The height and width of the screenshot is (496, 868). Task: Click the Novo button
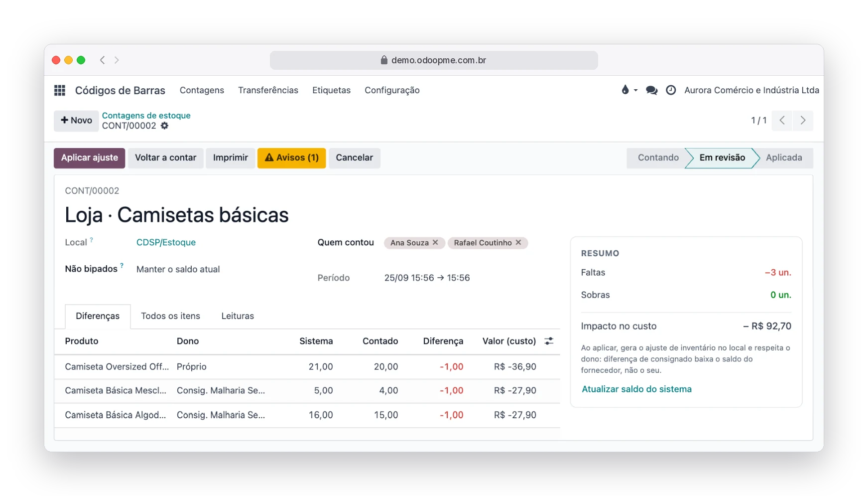(76, 120)
